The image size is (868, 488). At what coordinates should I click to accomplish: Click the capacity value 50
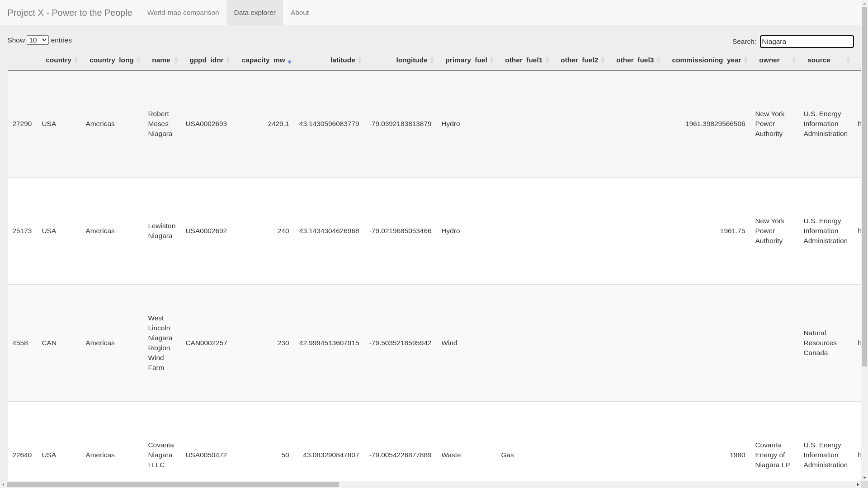(285, 455)
